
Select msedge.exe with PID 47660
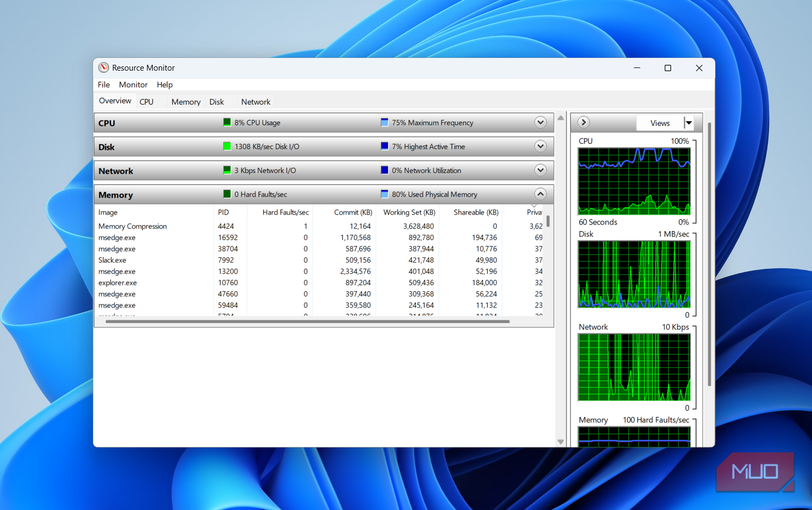pyautogui.click(x=319, y=294)
